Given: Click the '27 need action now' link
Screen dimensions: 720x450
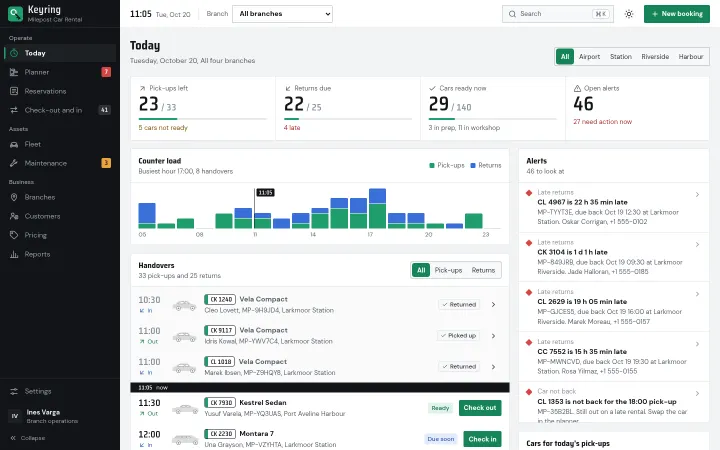Looking at the screenshot, I should [602, 122].
